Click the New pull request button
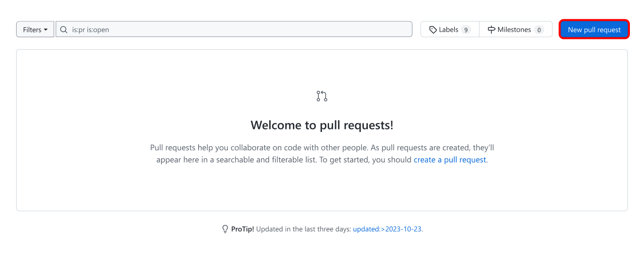Screen dimensions: 644x255 [x=594, y=29]
